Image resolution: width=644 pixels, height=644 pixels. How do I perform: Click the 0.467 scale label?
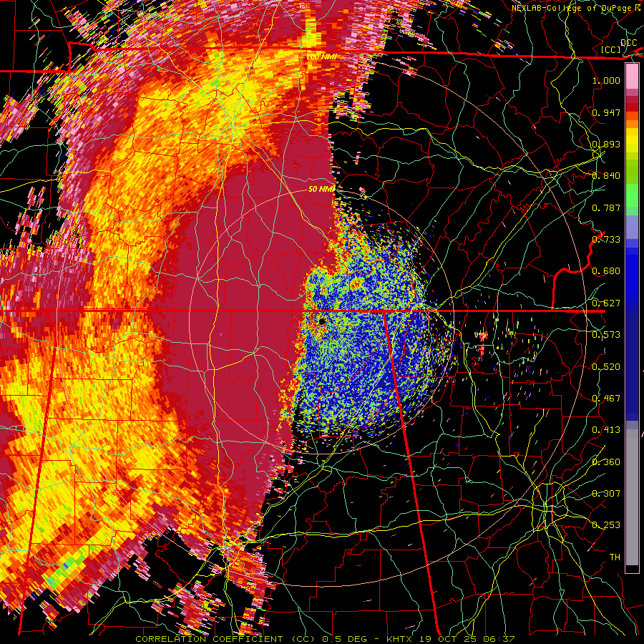(606, 399)
